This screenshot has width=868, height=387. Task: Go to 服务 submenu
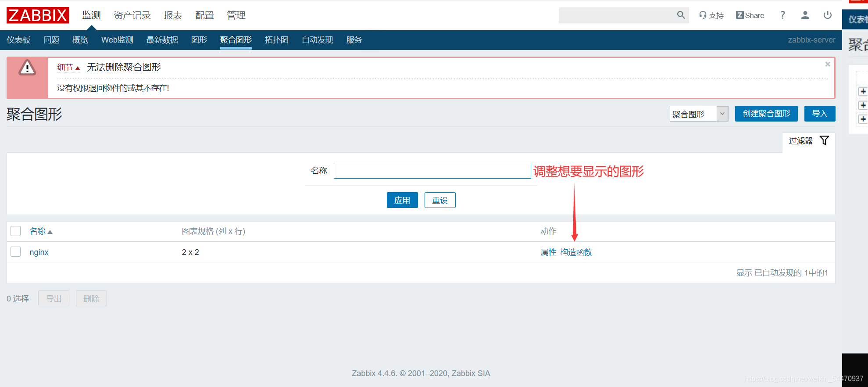pos(354,40)
